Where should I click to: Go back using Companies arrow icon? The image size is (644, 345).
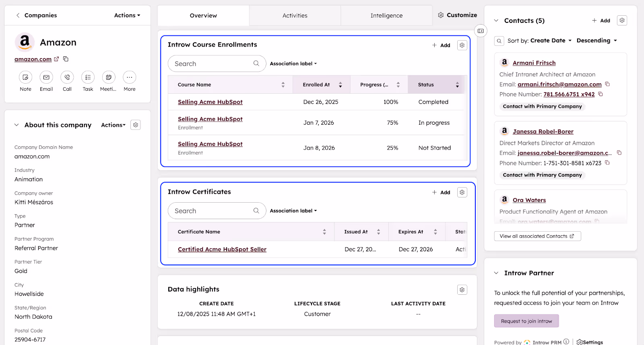tap(18, 15)
